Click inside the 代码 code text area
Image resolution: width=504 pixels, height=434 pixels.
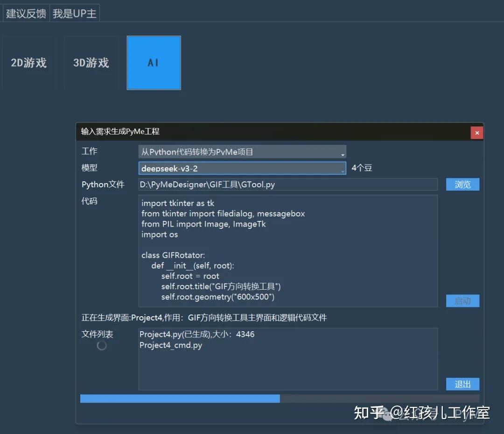[288, 251]
